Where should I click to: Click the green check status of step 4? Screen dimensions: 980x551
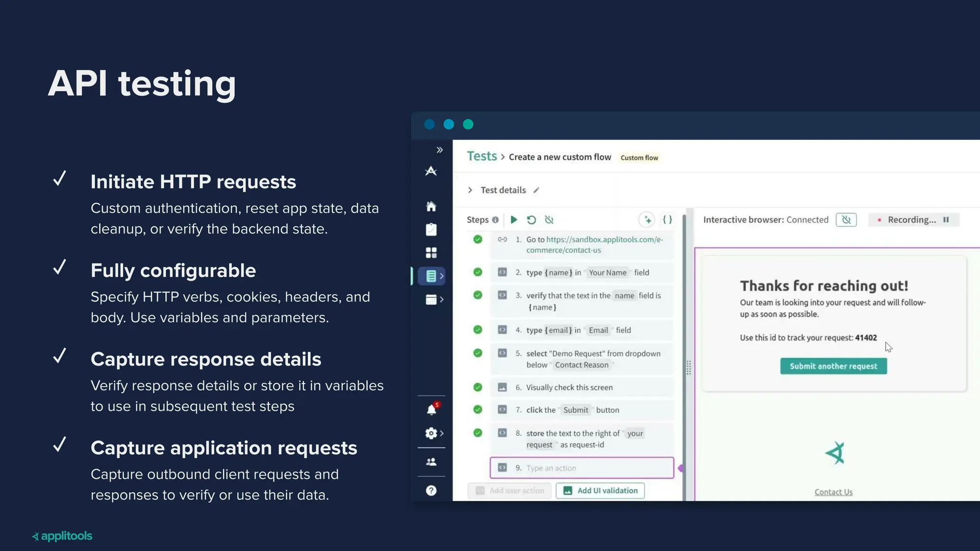478,330
